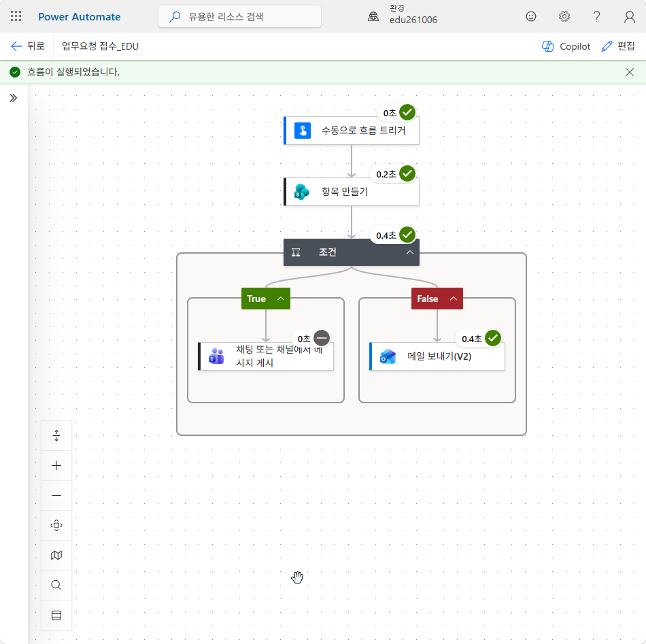Viewport: 646px width, 644px height.
Task: Zoom in on the canvas
Action: [56, 466]
